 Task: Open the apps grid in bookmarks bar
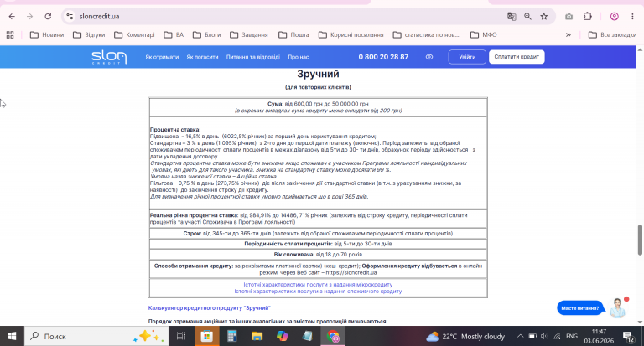[10, 35]
